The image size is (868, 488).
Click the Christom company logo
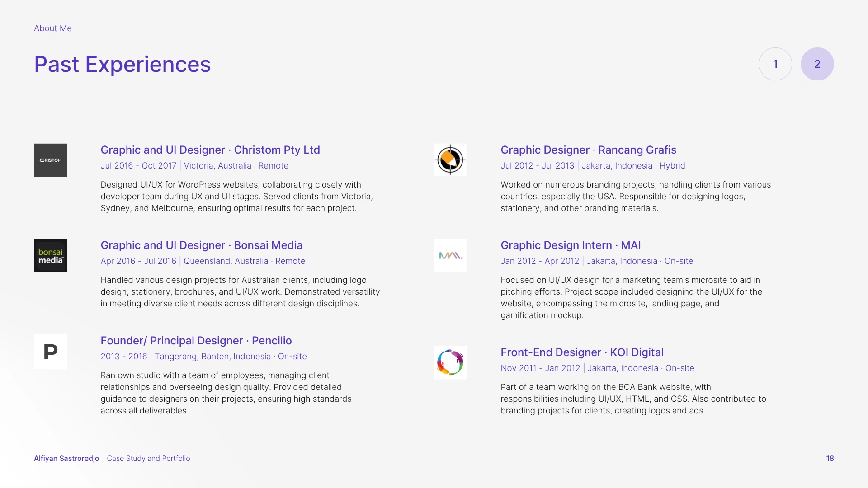(50, 160)
